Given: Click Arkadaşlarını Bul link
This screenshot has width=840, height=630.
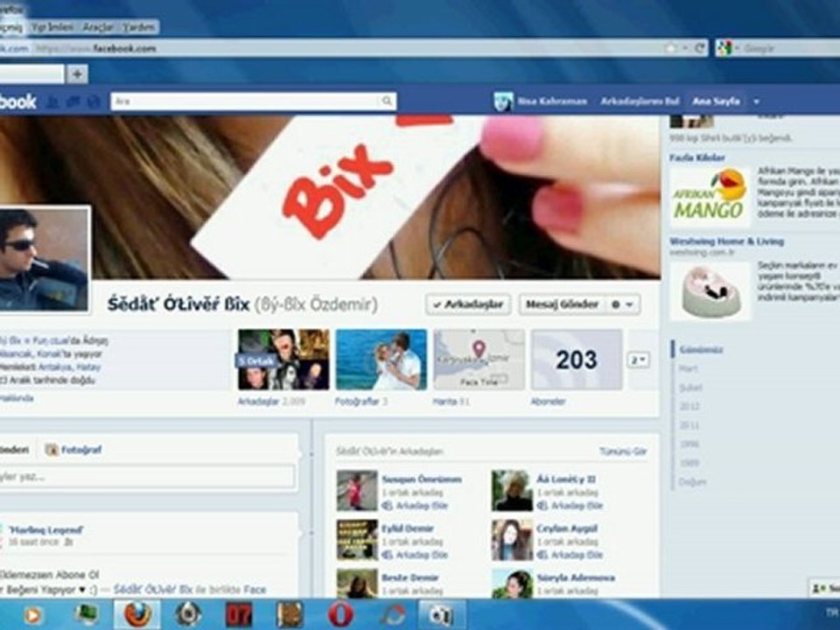Looking at the screenshot, I should coord(640,101).
